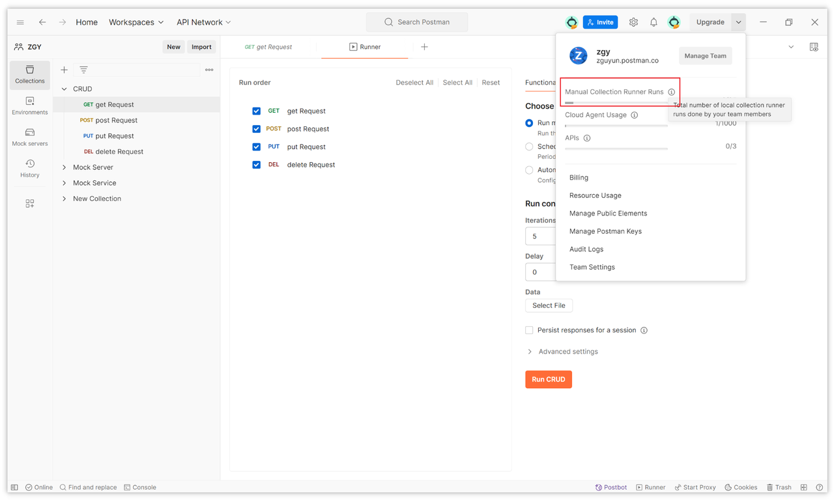Image resolution: width=834 pixels, height=504 pixels.
Task: Open the notifications bell
Action: click(x=654, y=22)
